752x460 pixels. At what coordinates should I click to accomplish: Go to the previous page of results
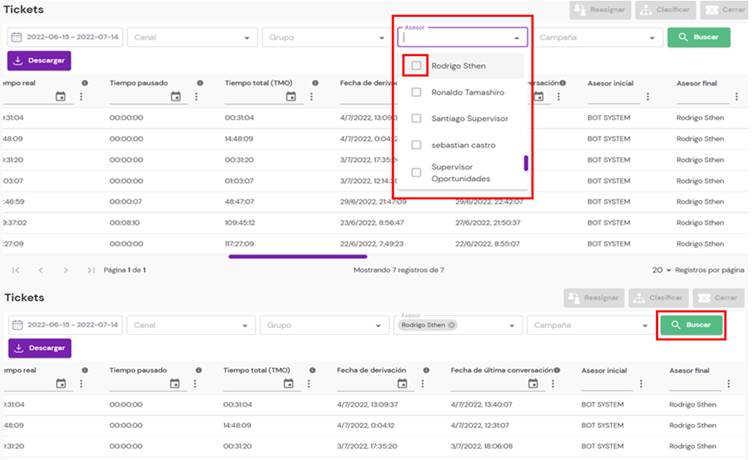[41, 270]
